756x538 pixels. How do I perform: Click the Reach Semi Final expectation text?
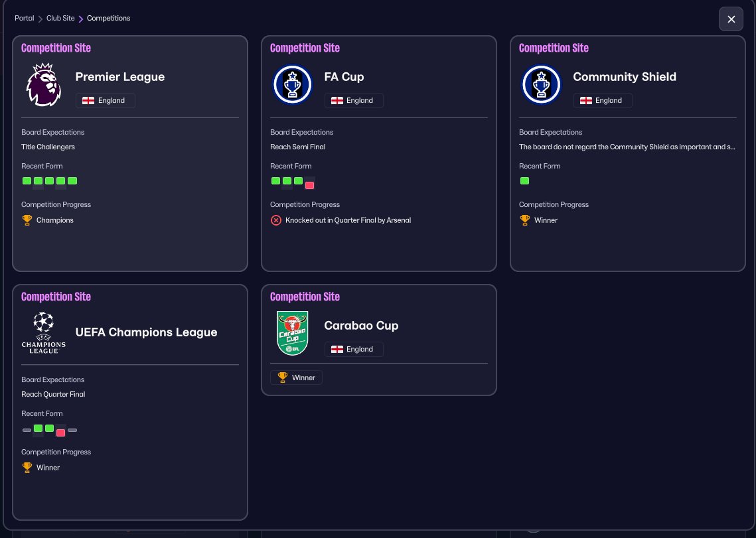(297, 147)
